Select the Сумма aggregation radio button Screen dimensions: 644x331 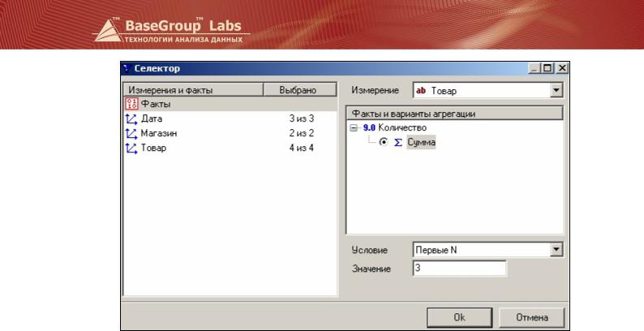[384, 142]
